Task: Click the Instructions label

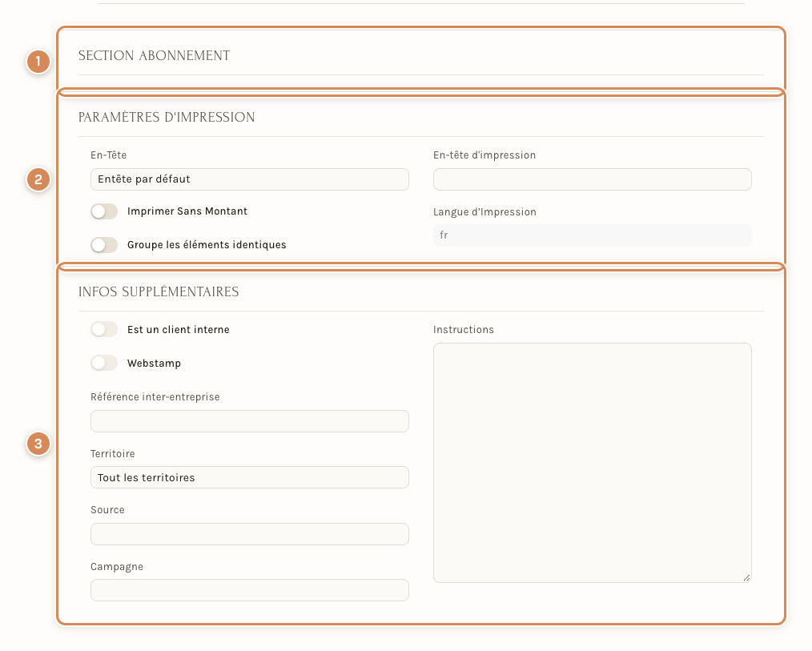Action: click(x=464, y=329)
